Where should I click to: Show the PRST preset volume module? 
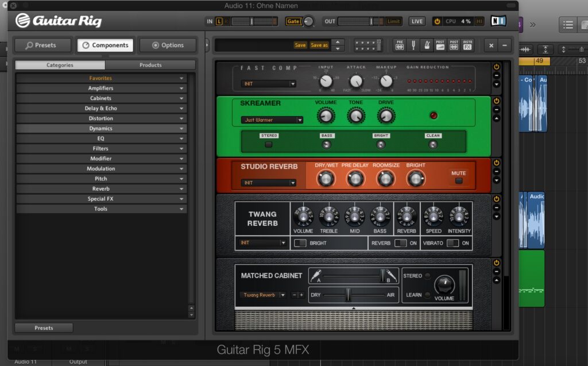440,45
